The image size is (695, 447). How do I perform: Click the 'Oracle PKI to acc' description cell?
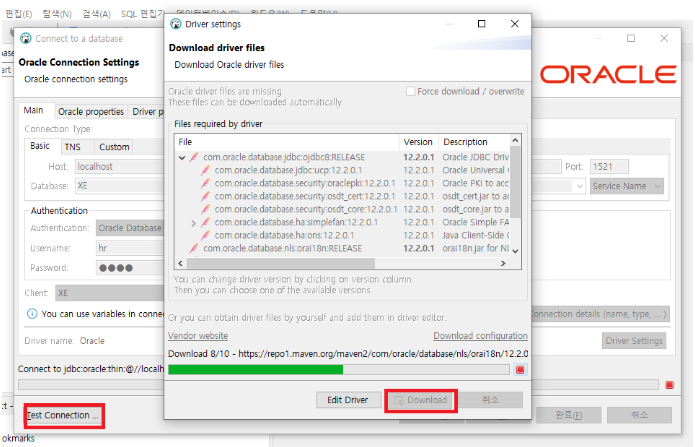click(475, 183)
